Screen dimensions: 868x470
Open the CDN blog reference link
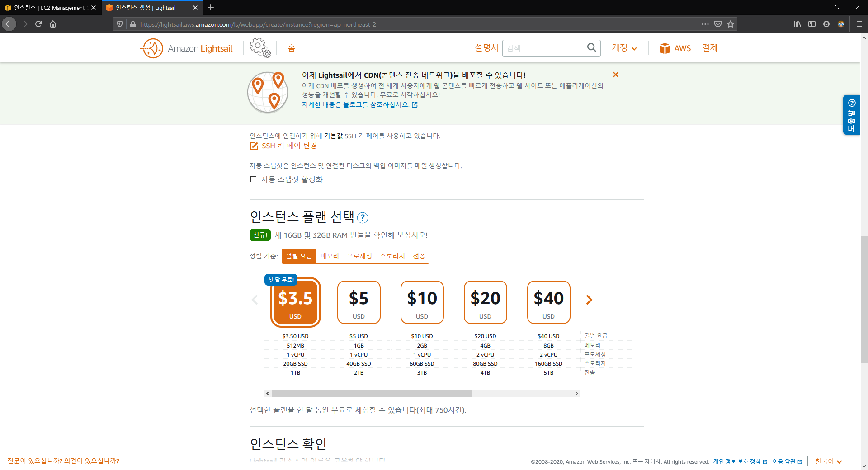(x=360, y=105)
